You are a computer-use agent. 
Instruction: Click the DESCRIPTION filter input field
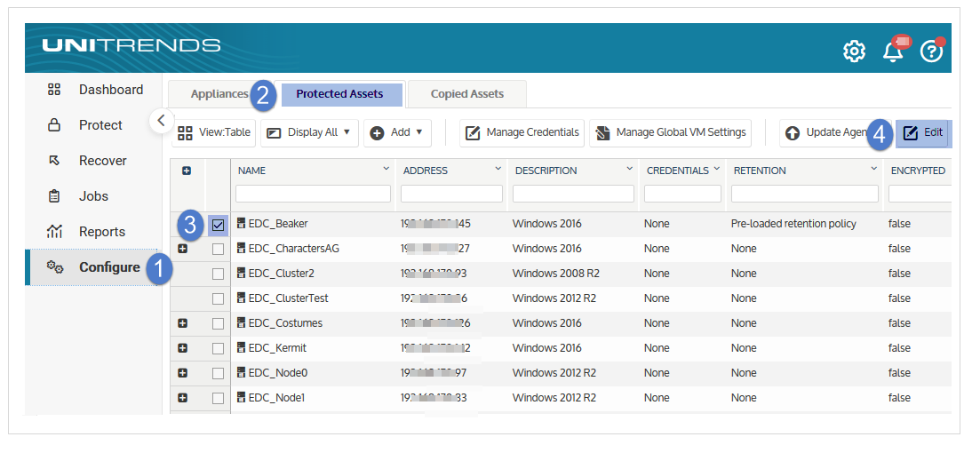coord(574,194)
